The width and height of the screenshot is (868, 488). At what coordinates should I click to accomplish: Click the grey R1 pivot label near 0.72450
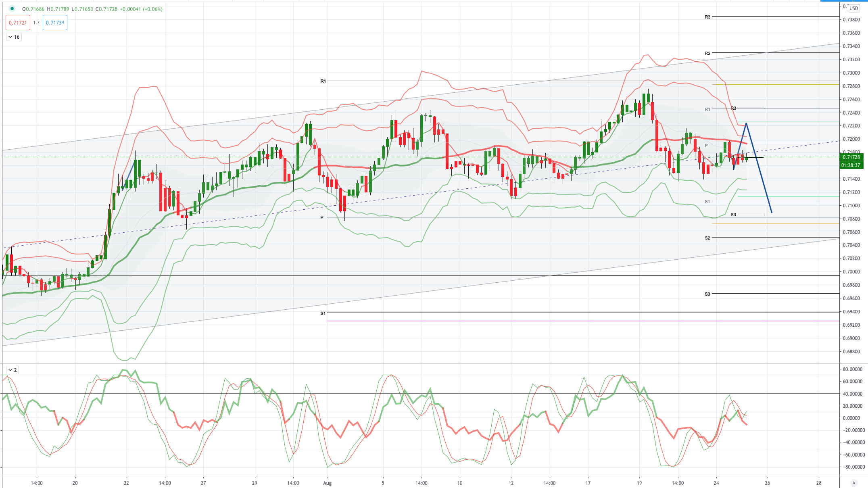[707, 109]
